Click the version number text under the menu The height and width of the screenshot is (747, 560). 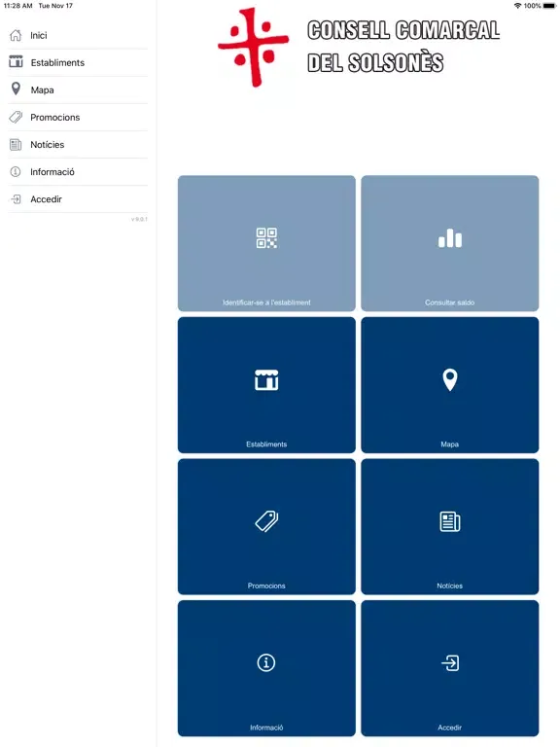click(139, 219)
